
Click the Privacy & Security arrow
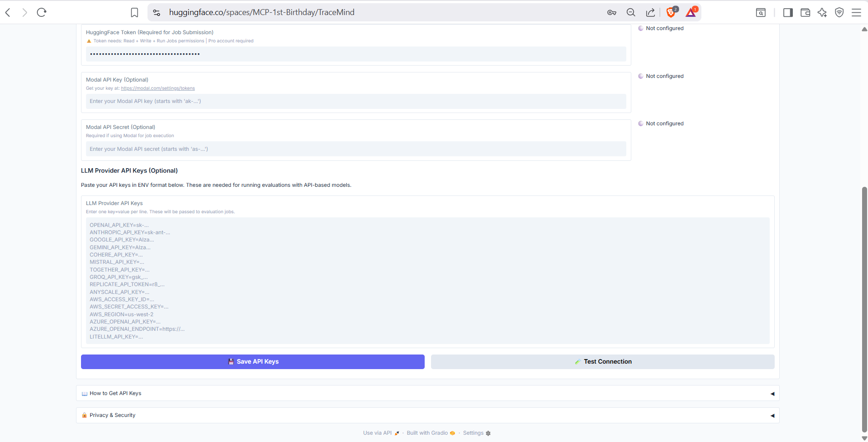(772, 416)
